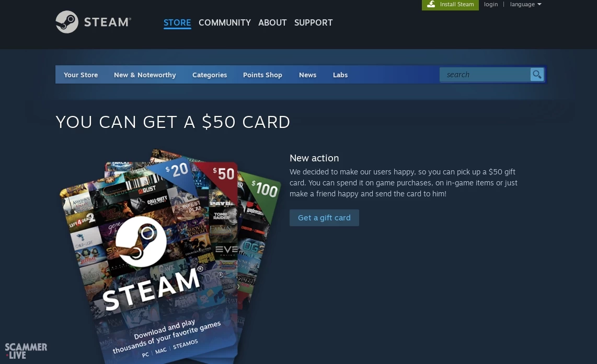Open the News tab

pos(307,75)
